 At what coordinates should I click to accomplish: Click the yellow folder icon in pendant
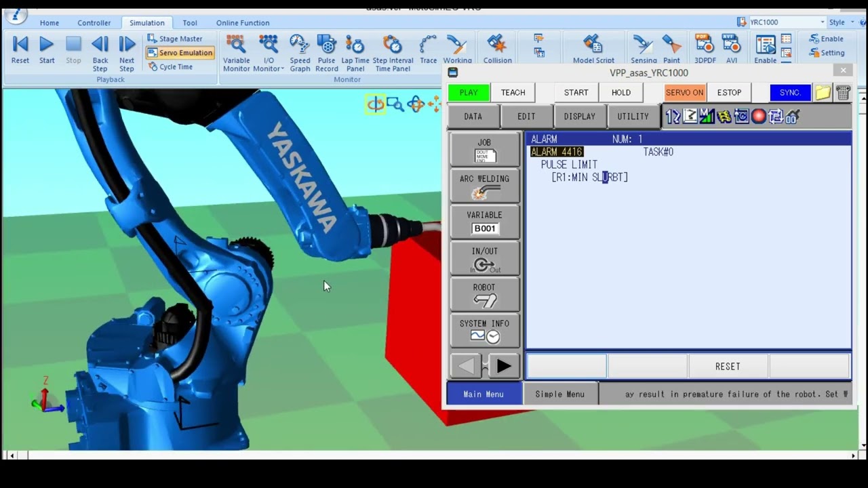coord(823,93)
